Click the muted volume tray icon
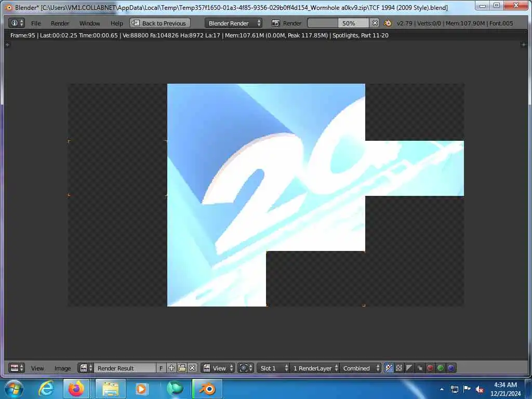Image resolution: width=532 pixels, height=399 pixels. (480, 390)
